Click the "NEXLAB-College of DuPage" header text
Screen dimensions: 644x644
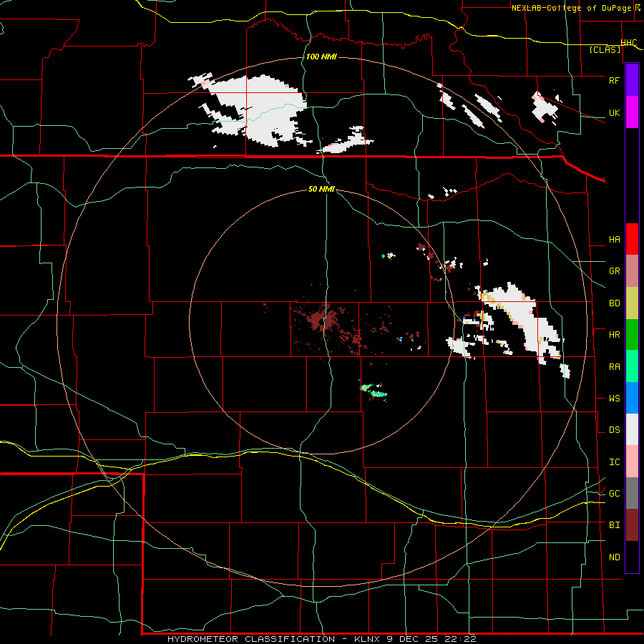click(x=571, y=8)
